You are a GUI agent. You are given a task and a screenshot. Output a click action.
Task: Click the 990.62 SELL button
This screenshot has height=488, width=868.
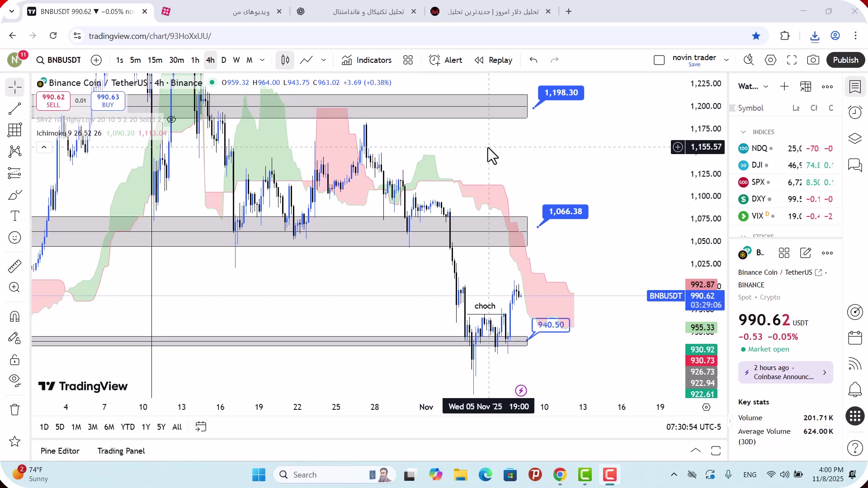[x=53, y=100]
